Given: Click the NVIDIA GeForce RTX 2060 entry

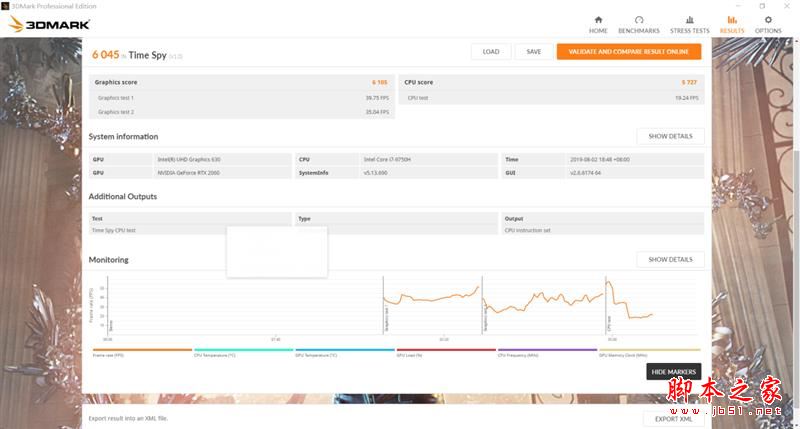Looking at the screenshot, I should pyautogui.click(x=188, y=173).
